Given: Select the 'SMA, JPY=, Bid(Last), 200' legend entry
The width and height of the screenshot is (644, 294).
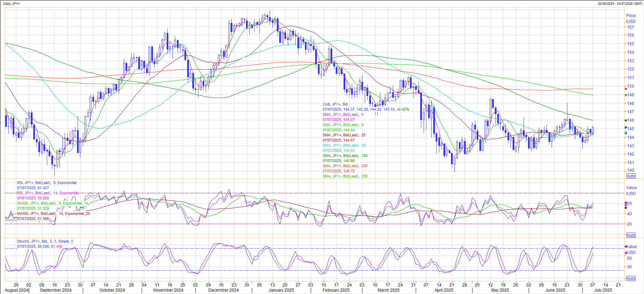Looking at the screenshot, I should [x=345, y=166].
